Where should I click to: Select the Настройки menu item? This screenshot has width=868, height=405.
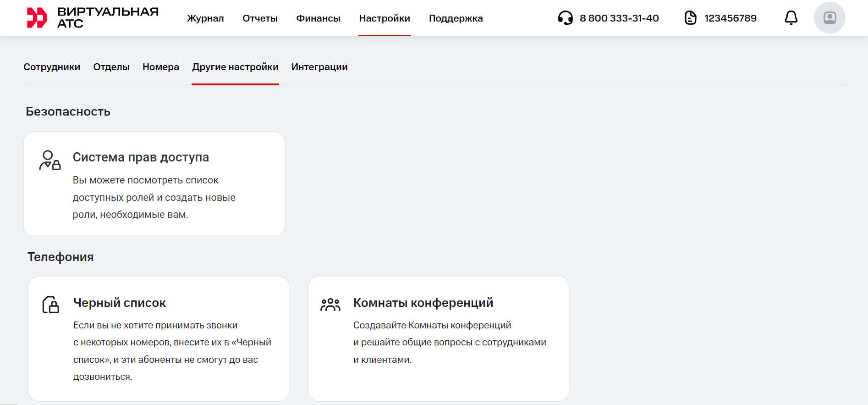point(385,18)
